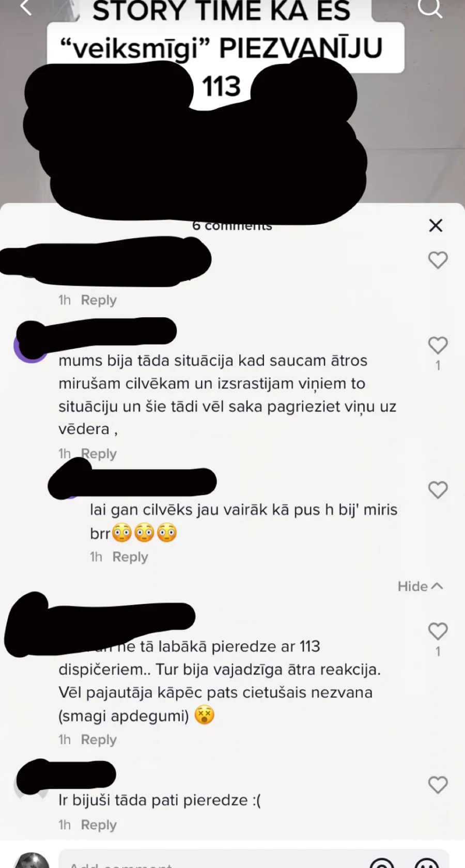Screen dimensions: 465x868
Task: Reply to 'Ir bijuši tāda pati pieredze'
Action: click(x=99, y=825)
